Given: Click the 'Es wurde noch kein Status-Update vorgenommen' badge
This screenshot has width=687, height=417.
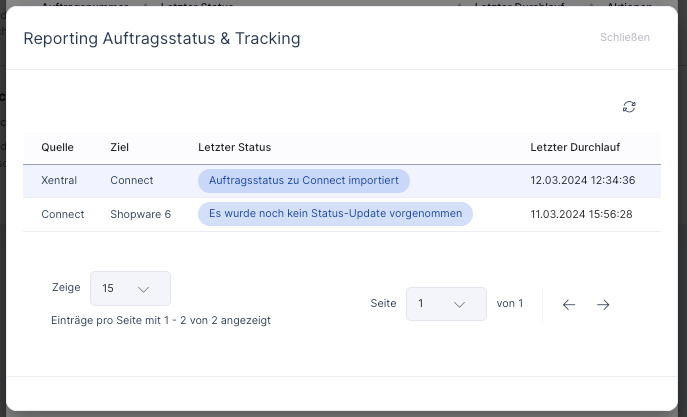Looking at the screenshot, I should point(335,214).
